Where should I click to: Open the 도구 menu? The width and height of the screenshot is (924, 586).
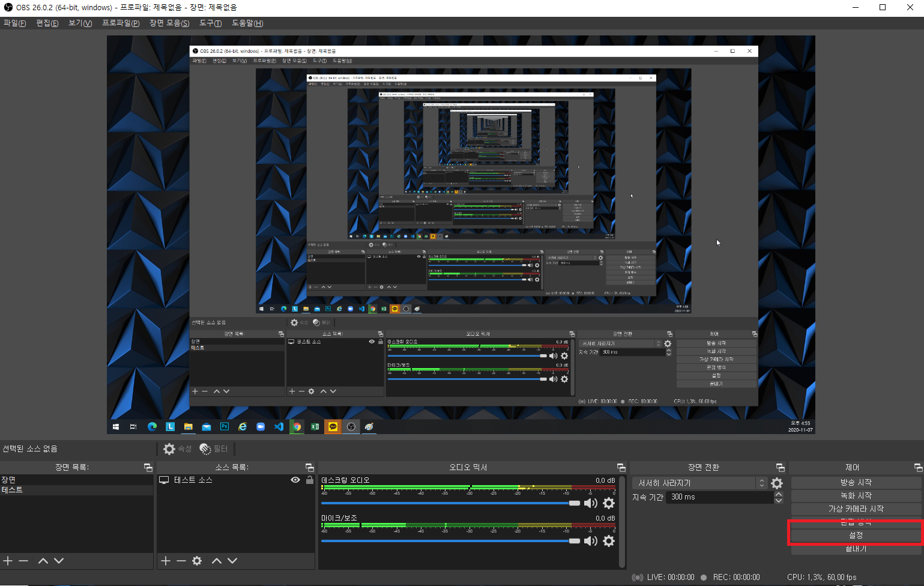[x=211, y=23]
